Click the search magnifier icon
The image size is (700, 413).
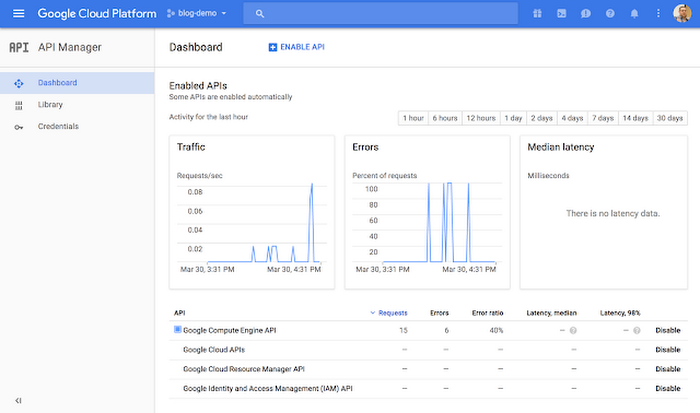[x=260, y=14]
